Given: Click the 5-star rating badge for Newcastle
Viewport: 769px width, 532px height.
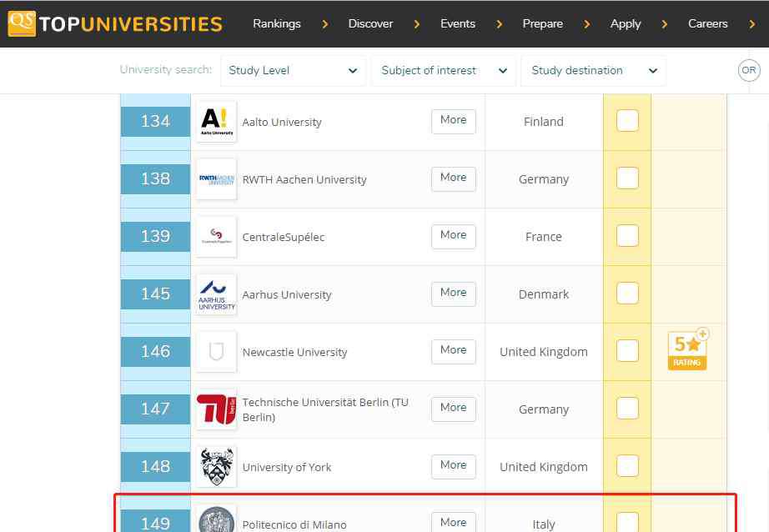Looking at the screenshot, I should [x=687, y=349].
